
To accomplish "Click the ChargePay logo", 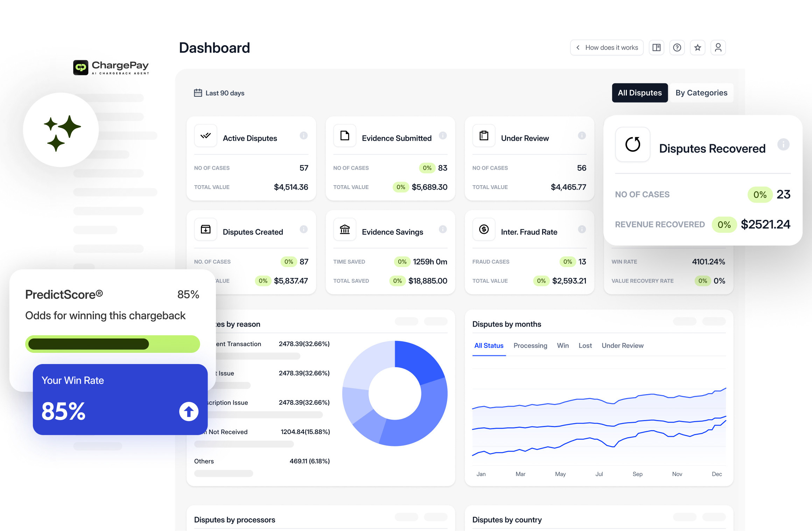I will coord(111,67).
